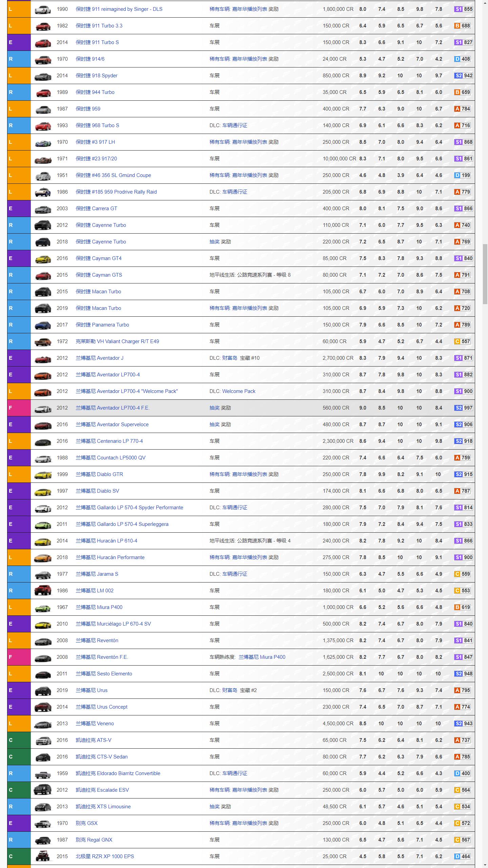Click the orange Huracán Performante thumbnail

point(43,557)
